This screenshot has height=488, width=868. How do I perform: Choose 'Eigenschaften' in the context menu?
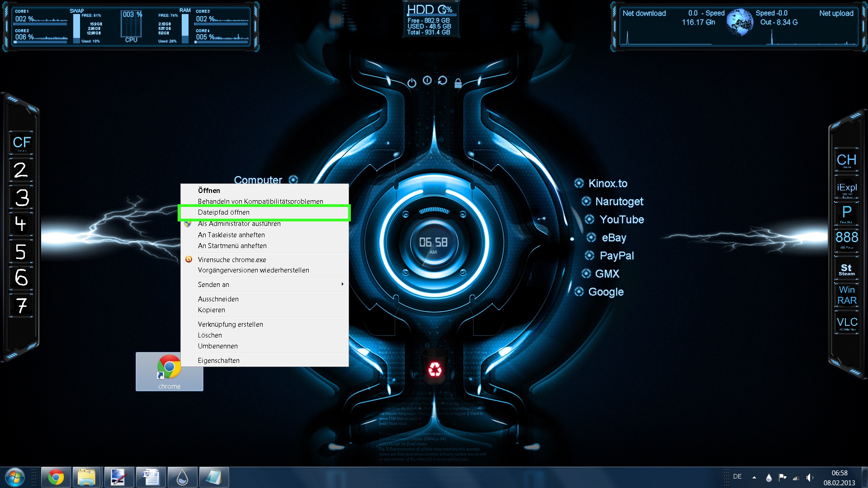[x=264, y=360]
